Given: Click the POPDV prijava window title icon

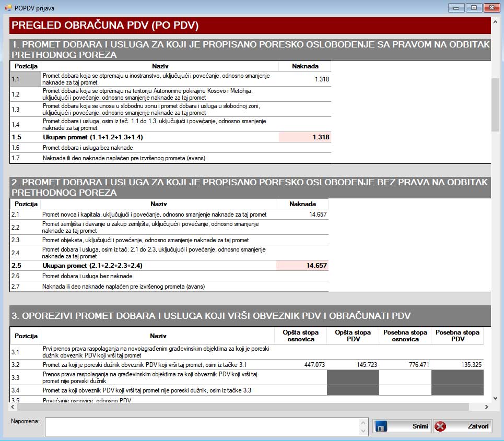Looking at the screenshot, I should (x=8, y=8).
